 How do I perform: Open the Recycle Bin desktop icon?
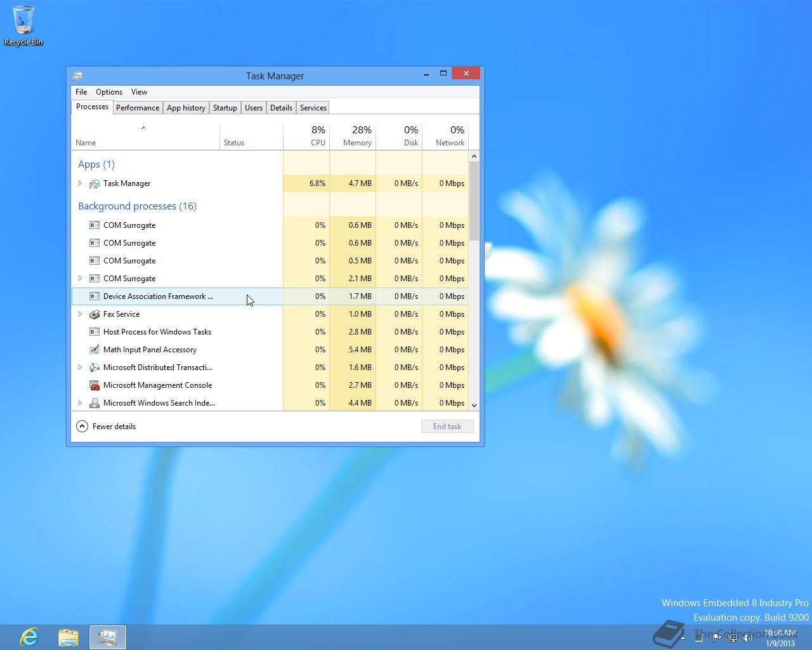[x=23, y=25]
